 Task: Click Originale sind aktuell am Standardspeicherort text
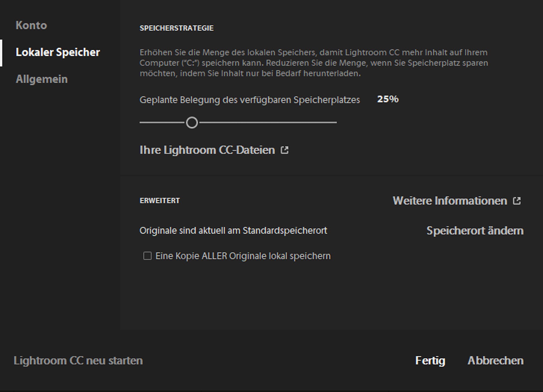coord(233,230)
